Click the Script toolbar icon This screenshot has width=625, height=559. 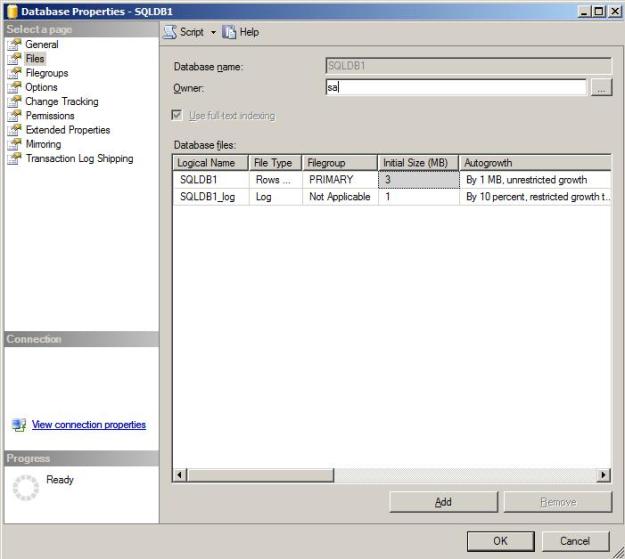tap(170, 32)
